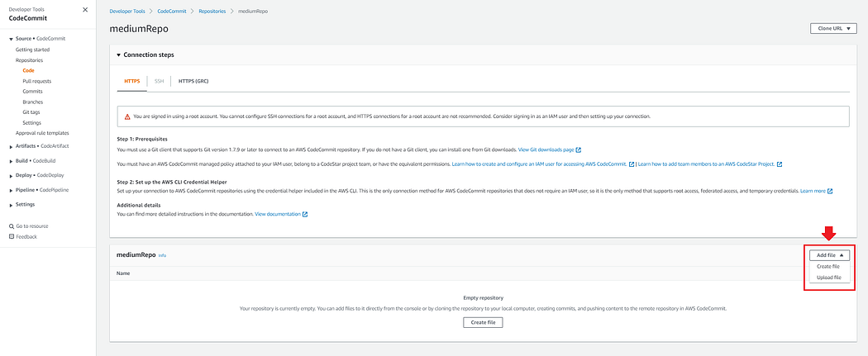Expand the Build CodeBuild section

[11, 161]
